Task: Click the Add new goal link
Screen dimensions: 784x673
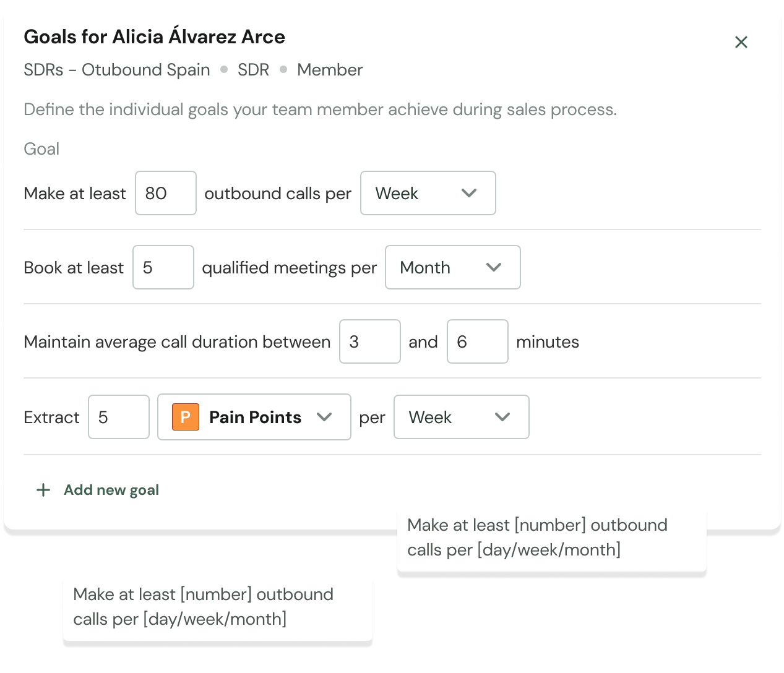Action: tap(111, 490)
